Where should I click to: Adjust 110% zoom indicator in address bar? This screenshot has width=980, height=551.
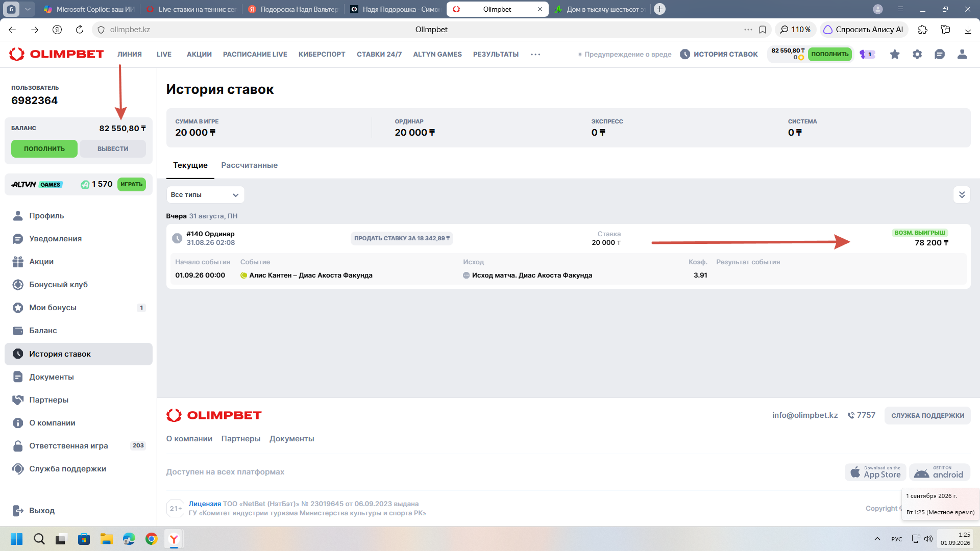pyautogui.click(x=795, y=30)
